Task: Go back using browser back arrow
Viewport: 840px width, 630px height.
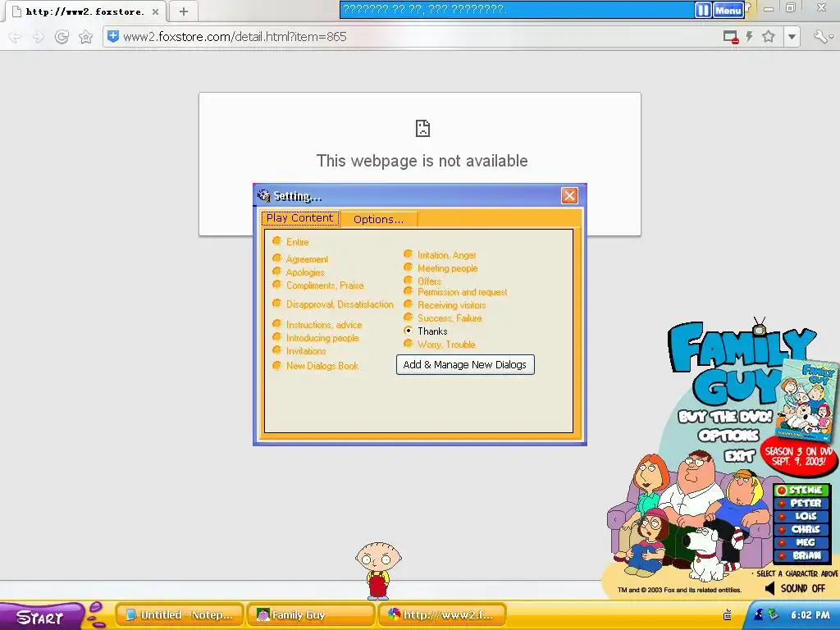Action: click(15, 37)
